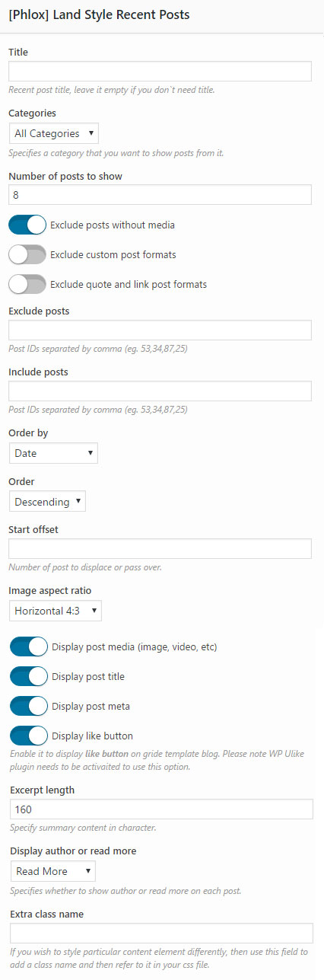The image size is (324, 980).
Task: Click the Title input field
Action: (x=160, y=72)
